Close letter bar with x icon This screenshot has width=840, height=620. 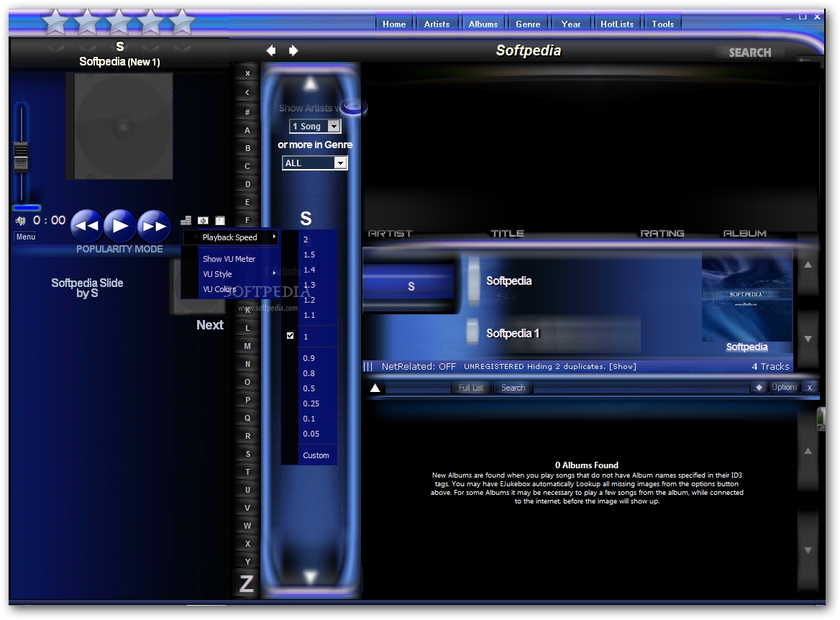pos(247,73)
